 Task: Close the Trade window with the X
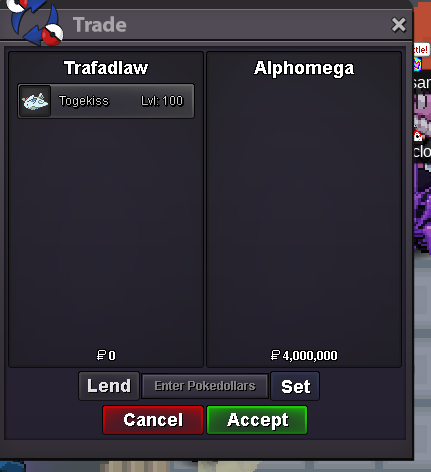(398, 25)
